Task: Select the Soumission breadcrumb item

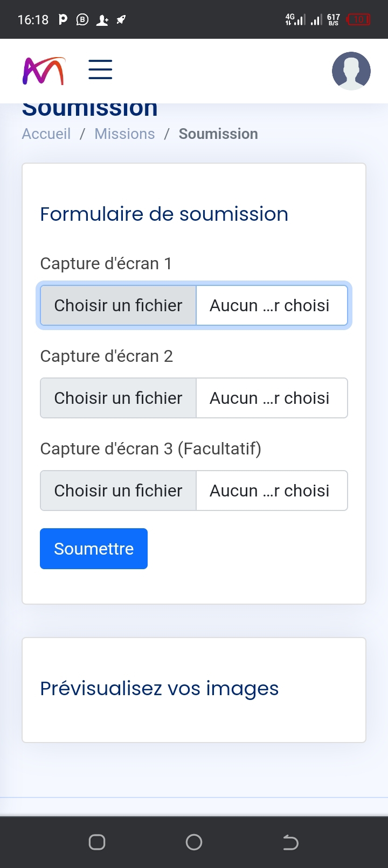Action: pos(218,134)
